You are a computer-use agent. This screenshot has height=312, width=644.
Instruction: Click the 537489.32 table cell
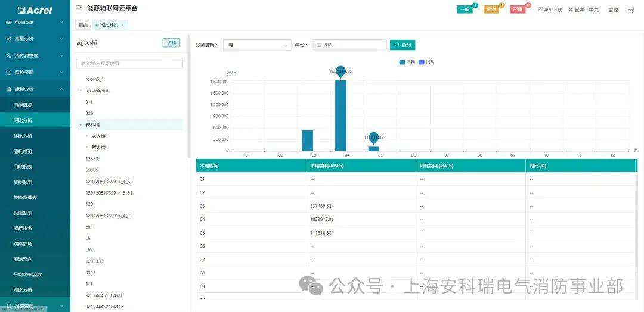pyautogui.click(x=361, y=206)
